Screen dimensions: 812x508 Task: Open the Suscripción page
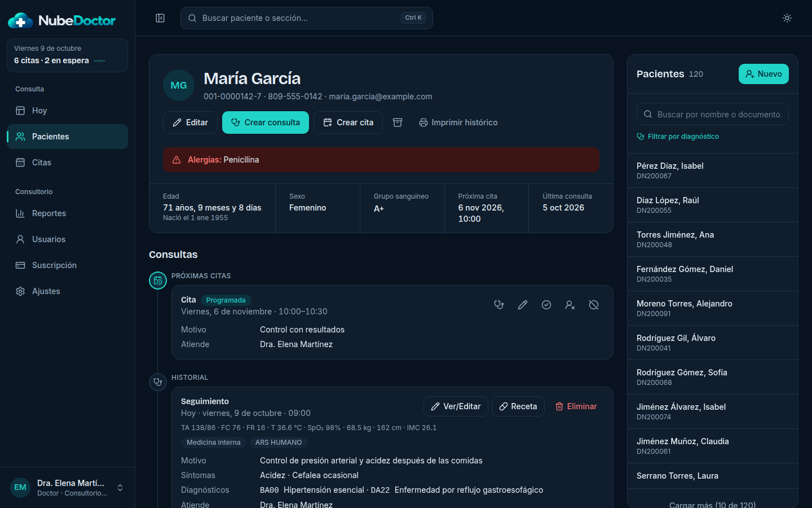pyautogui.click(x=67, y=265)
